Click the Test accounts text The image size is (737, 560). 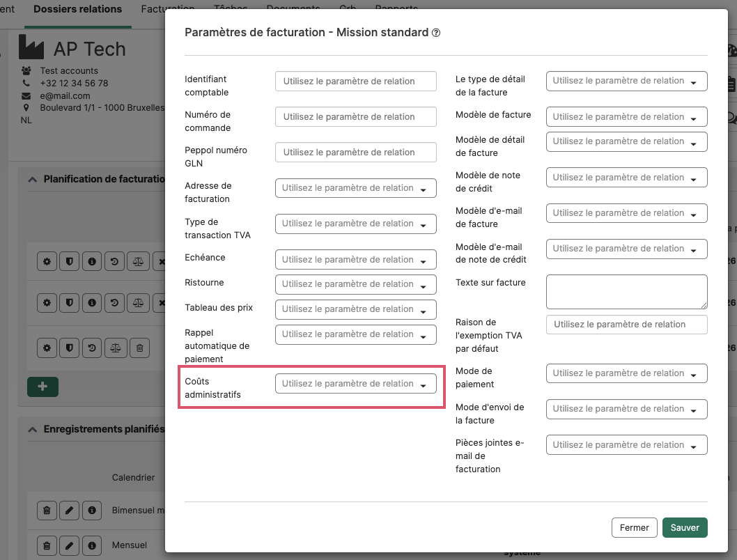[69, 70]
